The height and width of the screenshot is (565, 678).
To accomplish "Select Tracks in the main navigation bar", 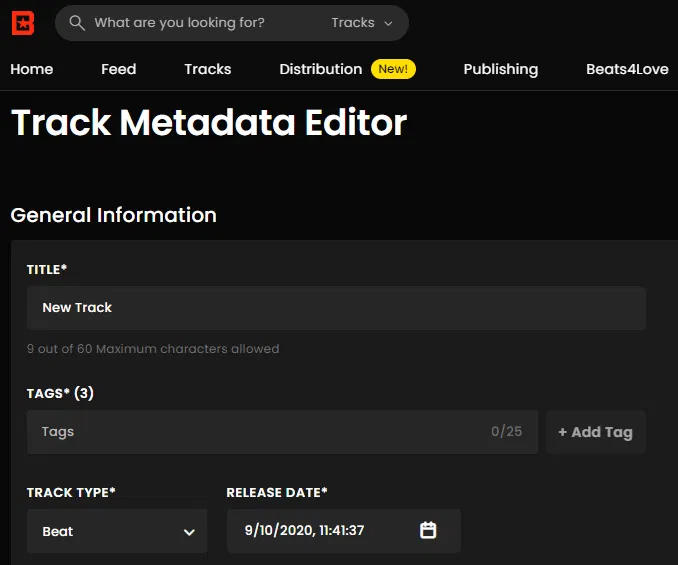I will (x=207, y=69).
